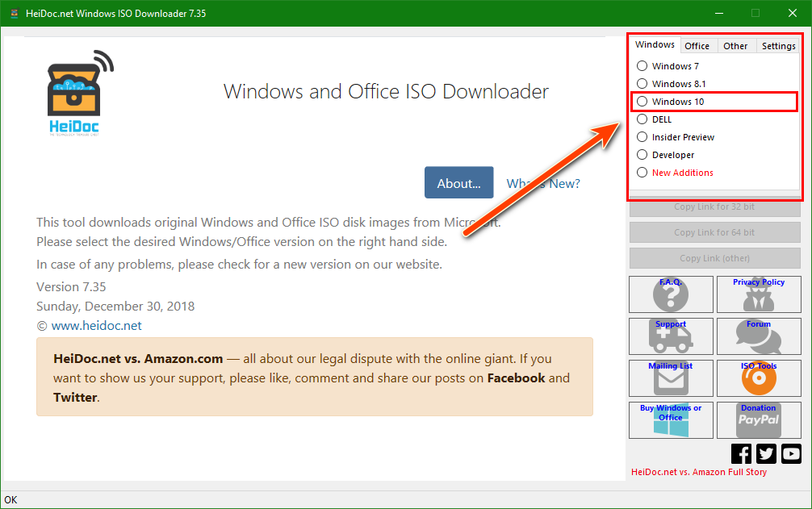Open HeiDoc.net vs. Amazon Full Story link
Screen dimensions: 812x509
pos(699,472)
